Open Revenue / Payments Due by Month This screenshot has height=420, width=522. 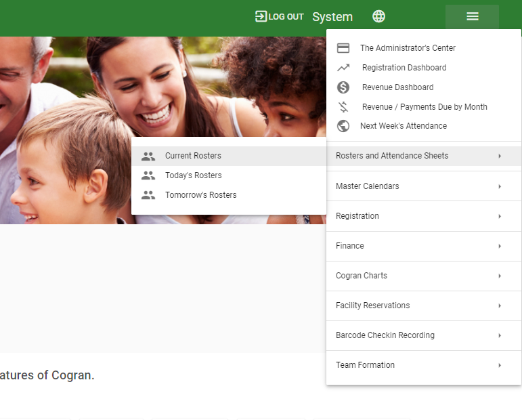(x=424, y=107)
